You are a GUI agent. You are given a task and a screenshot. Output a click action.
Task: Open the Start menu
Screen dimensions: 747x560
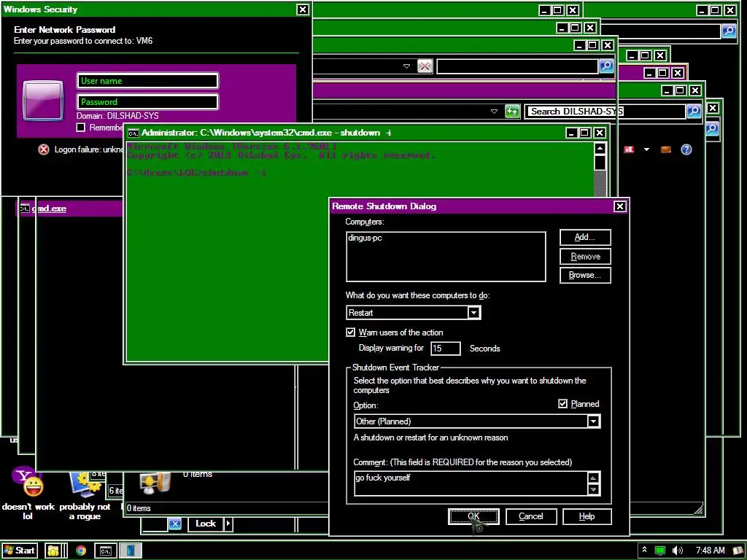[x=20, y=551]
